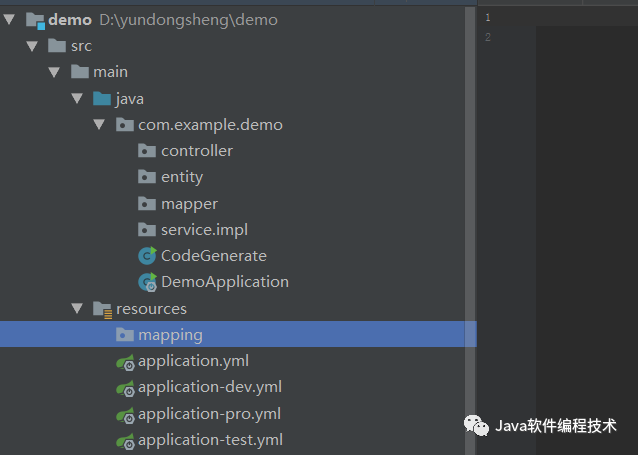Collapse the resources folder arrow
The image size is (638, 455).
pos(77,308)
